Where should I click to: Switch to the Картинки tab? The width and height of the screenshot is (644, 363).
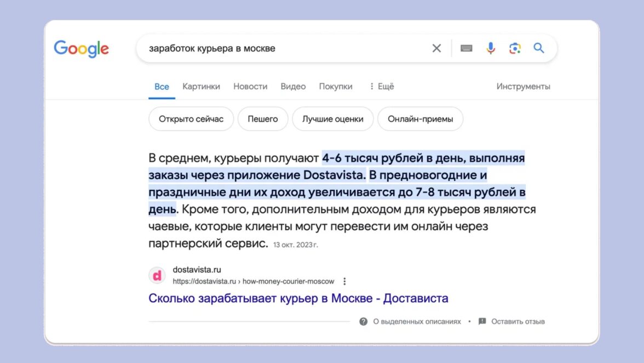pyautogui.click(x=201, y=86)
